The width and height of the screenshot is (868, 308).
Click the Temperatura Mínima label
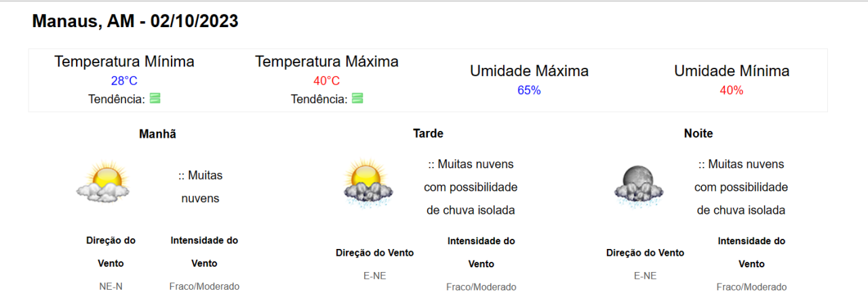coord(124,62)
